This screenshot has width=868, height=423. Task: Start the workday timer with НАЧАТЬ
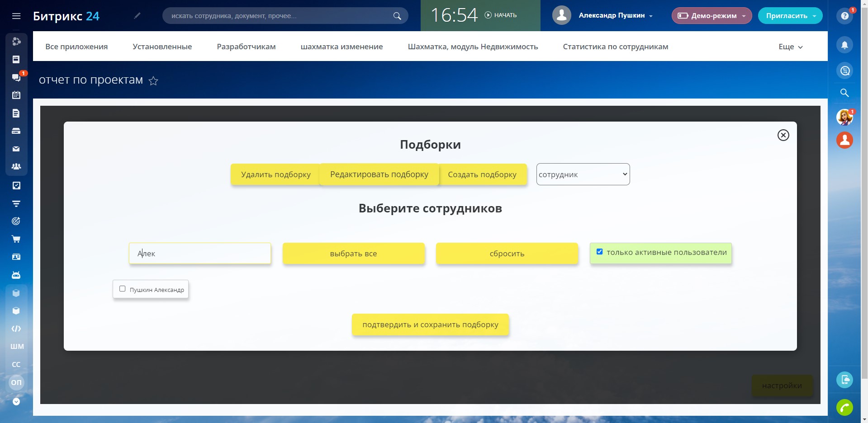501,15
